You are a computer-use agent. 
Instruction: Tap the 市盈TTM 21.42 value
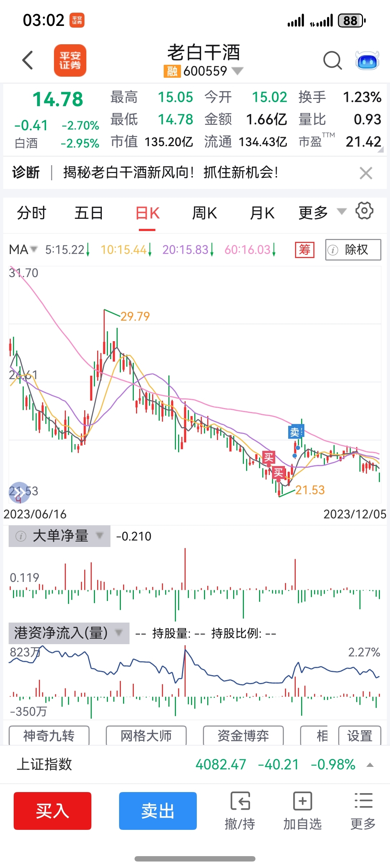(x=363, y=142)
